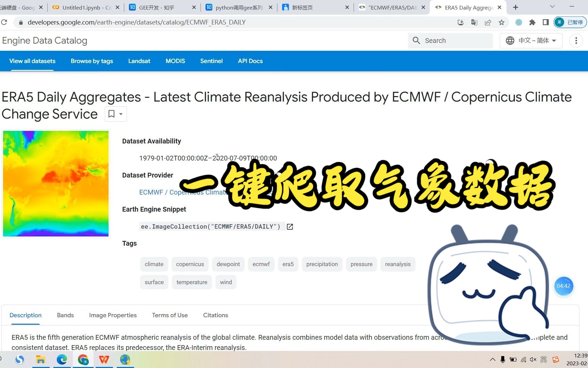Click the Search field in the catalog header
The image size is (588, 368).
(451, 41)
